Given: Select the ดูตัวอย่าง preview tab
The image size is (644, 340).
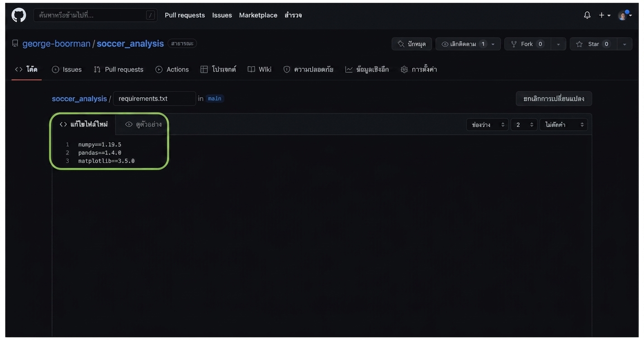Looking at the screenshot, I should coord(143,124).
